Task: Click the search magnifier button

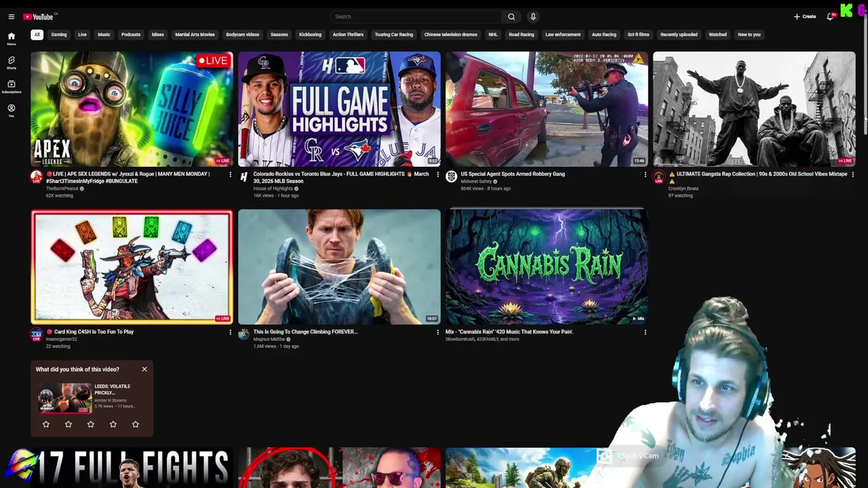Action: (x=511, y=17)
